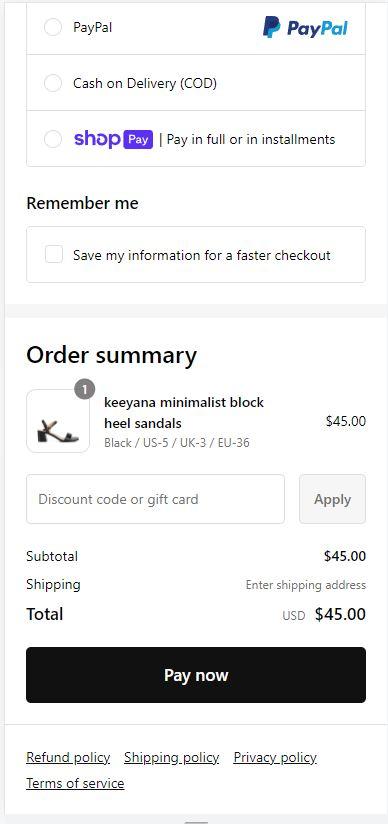The image size is (388, 824).
Task: Open the Terms of service link
Action: coord(75,783)
